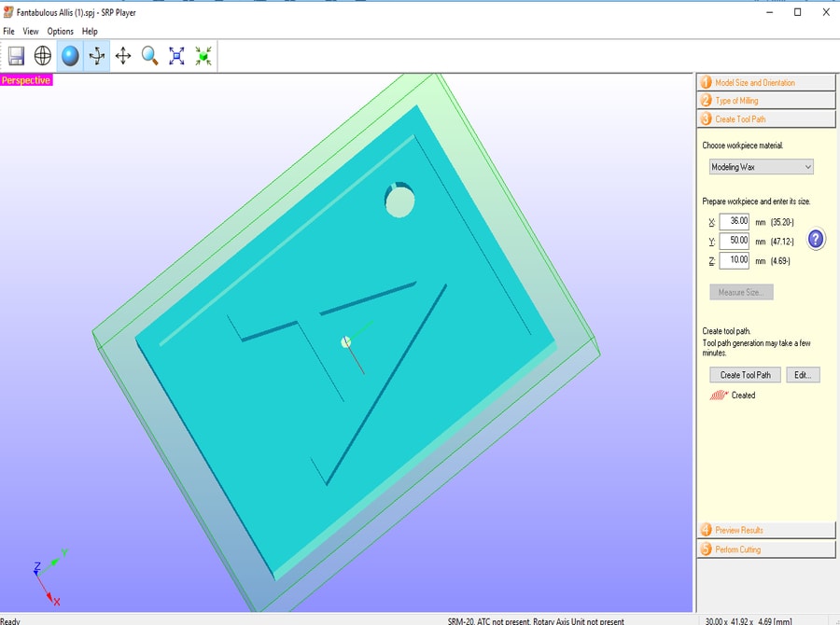Expand step 2 Type of Milling
This screenshot has height=625, width=840.
point(766,101)
